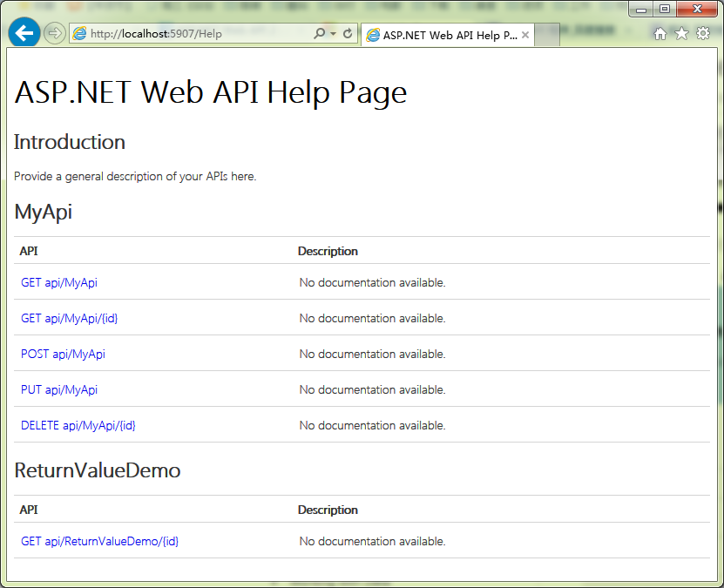Click the Internet Explorer page icon in address bar
Screen dimensions: 724x588
(x=80, y=34)
